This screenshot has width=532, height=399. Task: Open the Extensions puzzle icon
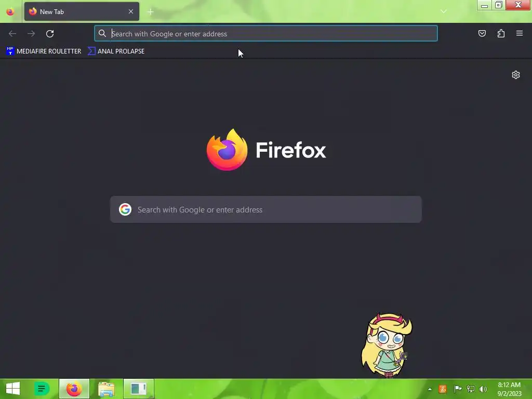tap(501, 33)
